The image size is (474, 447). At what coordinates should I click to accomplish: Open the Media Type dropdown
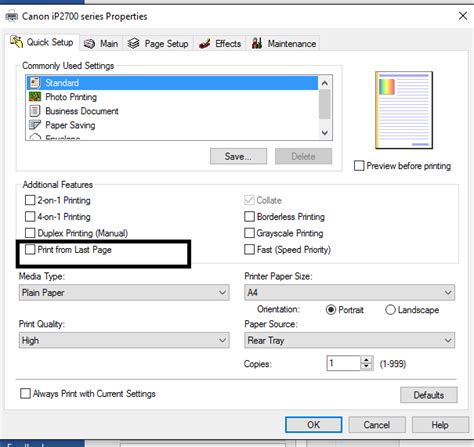(x=124, y=293)
